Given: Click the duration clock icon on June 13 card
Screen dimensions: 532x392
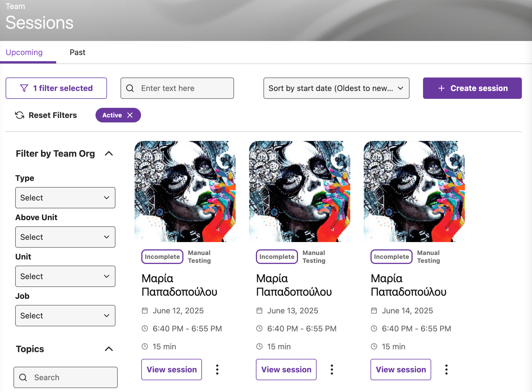Looking at the screenshot, I should pos(260,347).
